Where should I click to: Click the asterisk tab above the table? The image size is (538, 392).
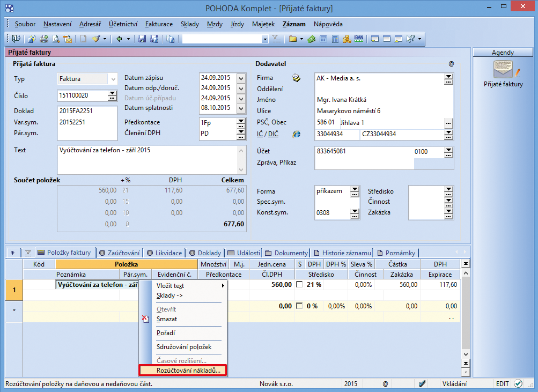(x=13, y=253)
